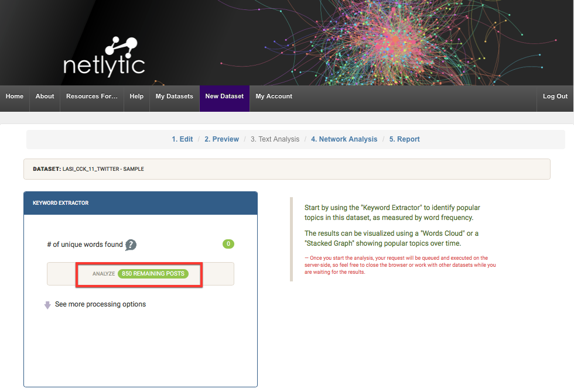This screenshot has height=392, width=574.
Task: Select the "New Dataset" navigation item
Action: [x=224, y=96]
